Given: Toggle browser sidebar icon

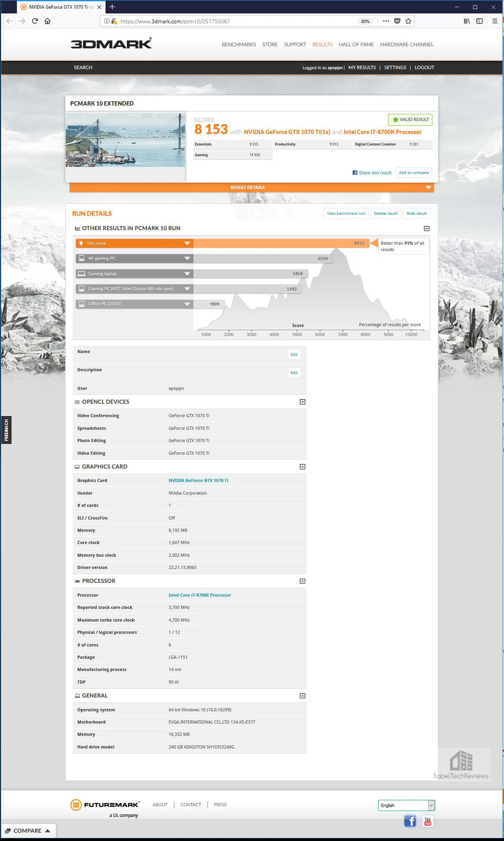Looking at the screenshot, I should (479, 21).
